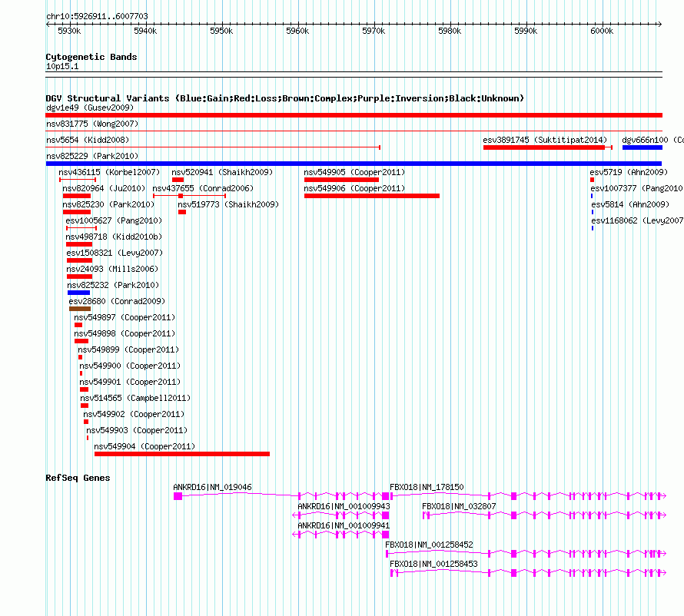
Task: Click the nsv514565 (Campbell2011) label
Action: (x=135, y=398)
